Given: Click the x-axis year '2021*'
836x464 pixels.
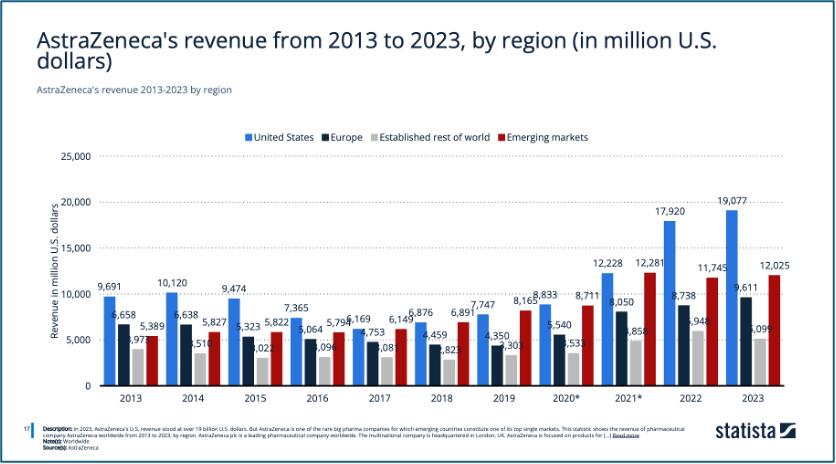Looking at the screenshot, I should click(629, 398).
